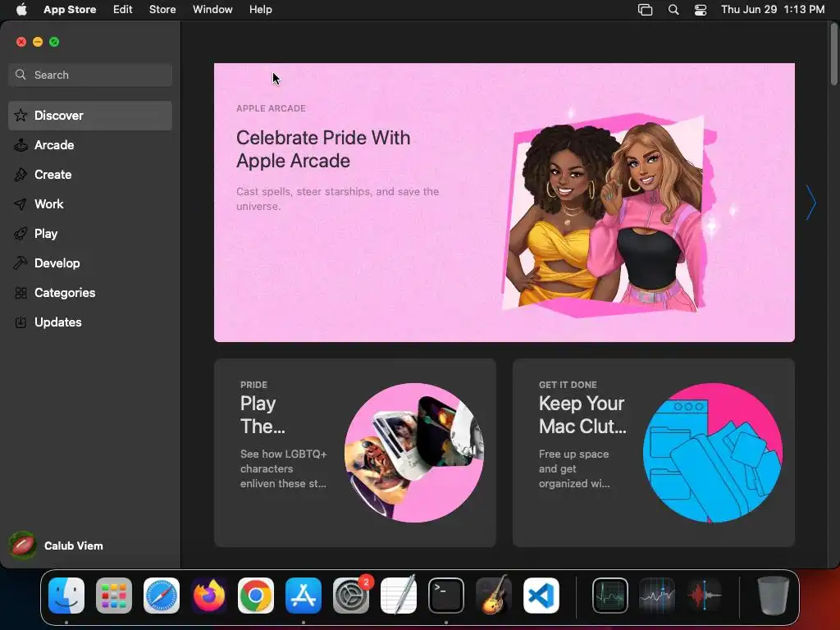
Task: Click the Discover star icon
Action: tap(21, 115)
